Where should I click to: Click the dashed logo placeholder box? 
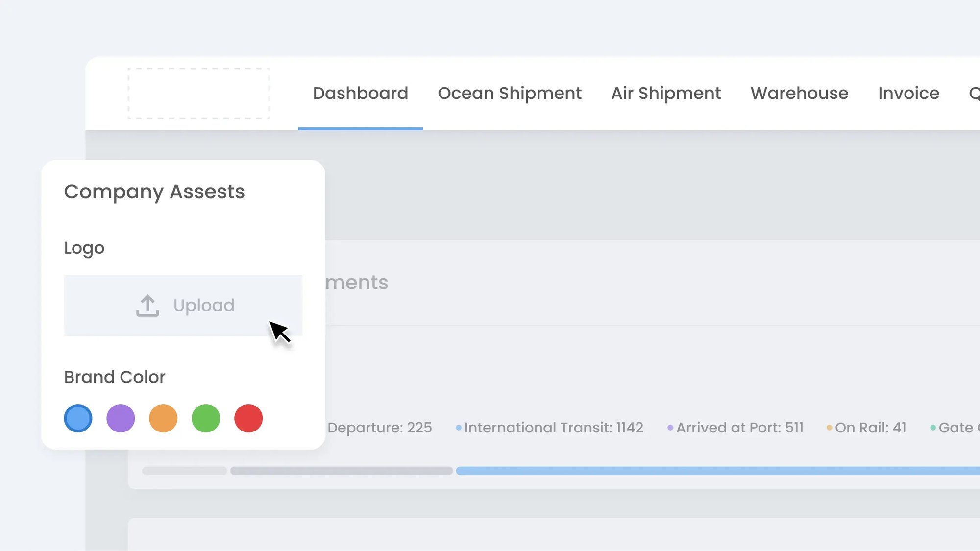(x=198, y=93)
